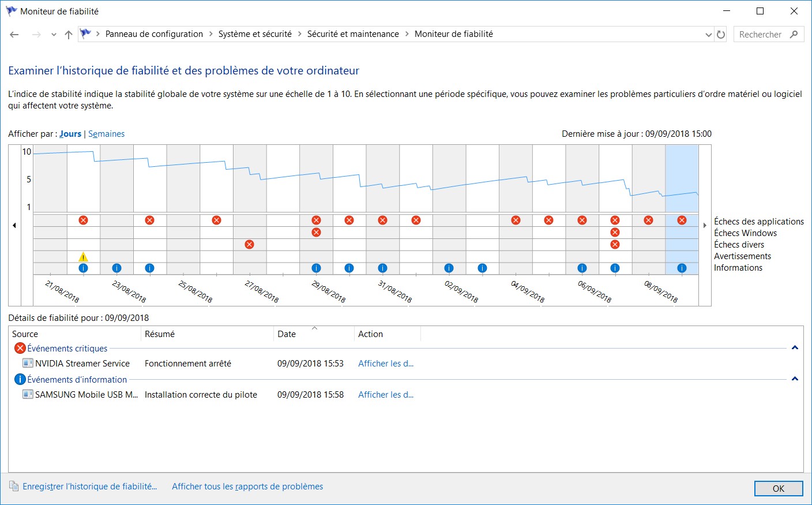812x505 pixels.
Task: Expand chevron after Panneau de configuration
Action: (211, 34)
